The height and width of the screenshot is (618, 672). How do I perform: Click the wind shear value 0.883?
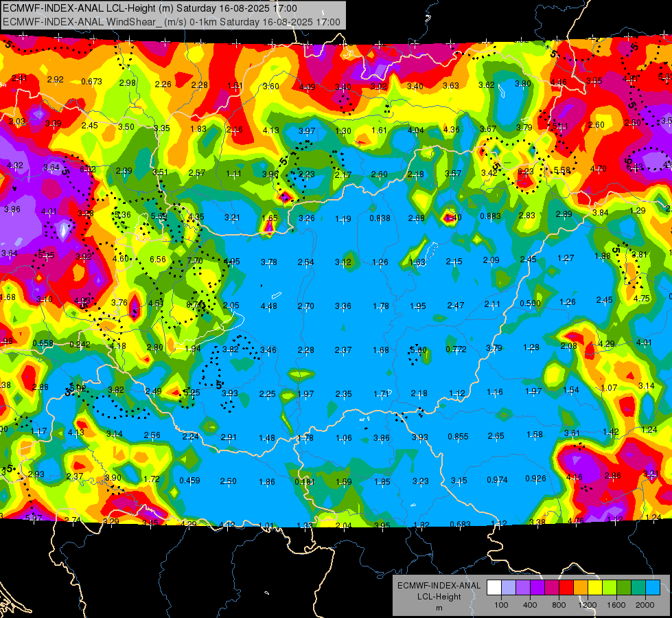491,216
